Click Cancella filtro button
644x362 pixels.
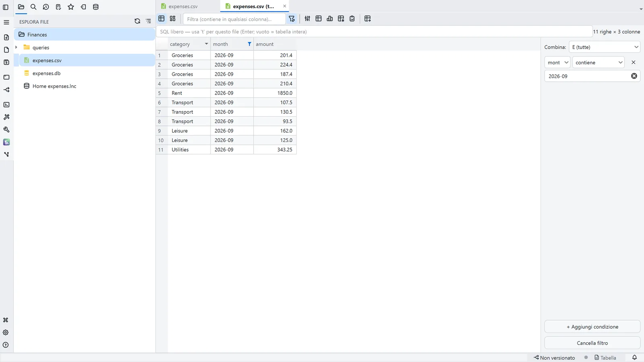click(592, 343)
